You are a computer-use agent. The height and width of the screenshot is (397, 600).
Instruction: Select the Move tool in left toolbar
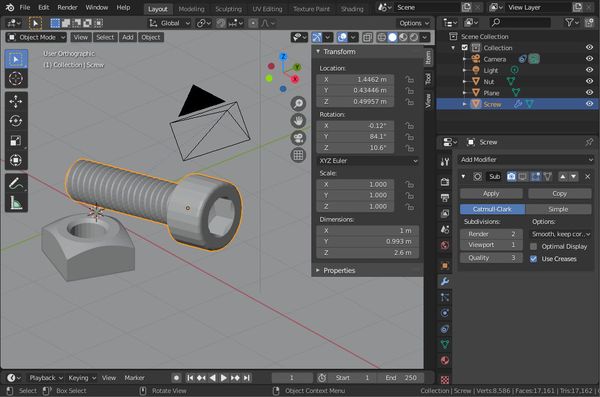16,101
